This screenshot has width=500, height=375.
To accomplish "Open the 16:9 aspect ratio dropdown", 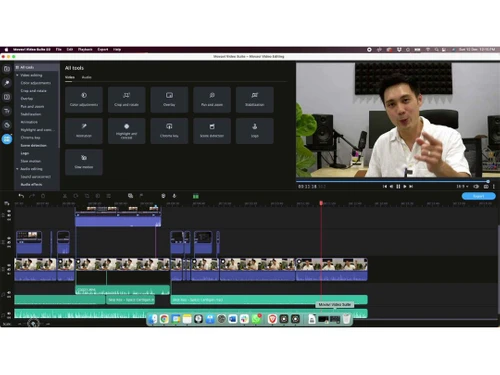I will 462,186.
